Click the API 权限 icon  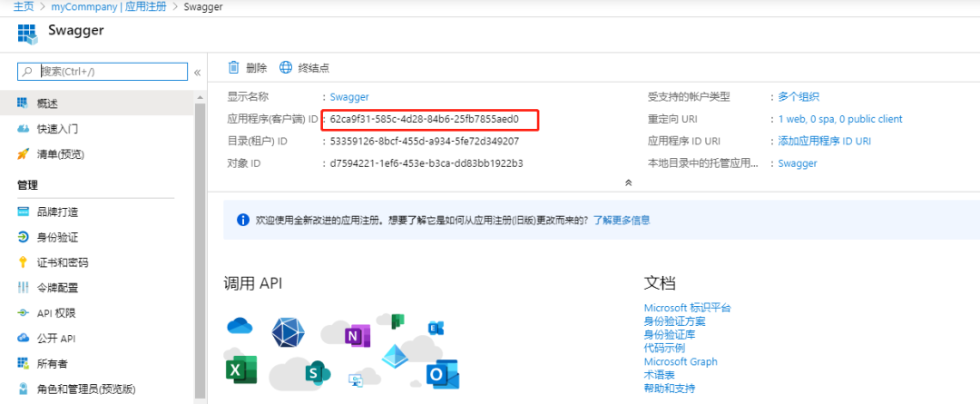[x=23, y=312]
